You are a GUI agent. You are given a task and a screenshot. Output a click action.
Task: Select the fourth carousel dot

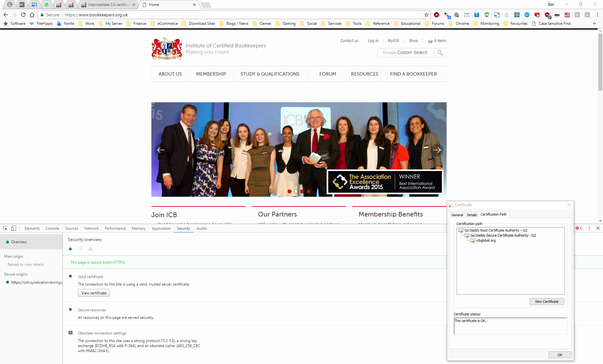[x=308, y=191]
